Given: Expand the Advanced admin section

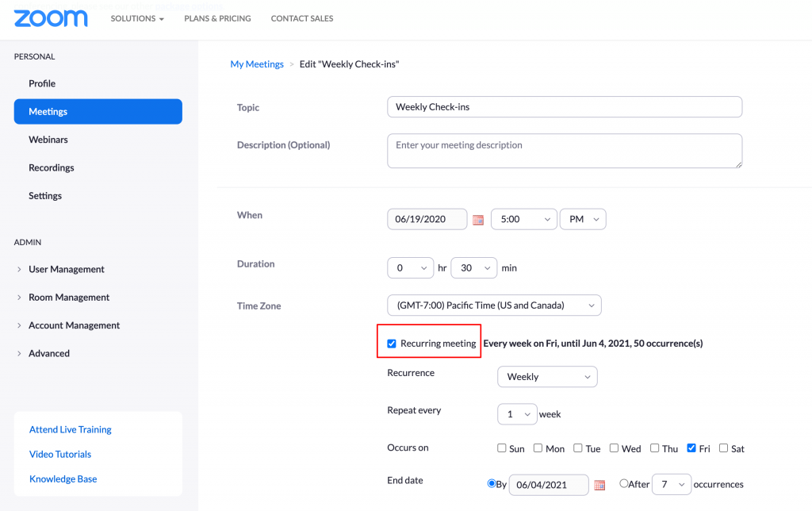Looking at the screenshot, I should point(49,353).
